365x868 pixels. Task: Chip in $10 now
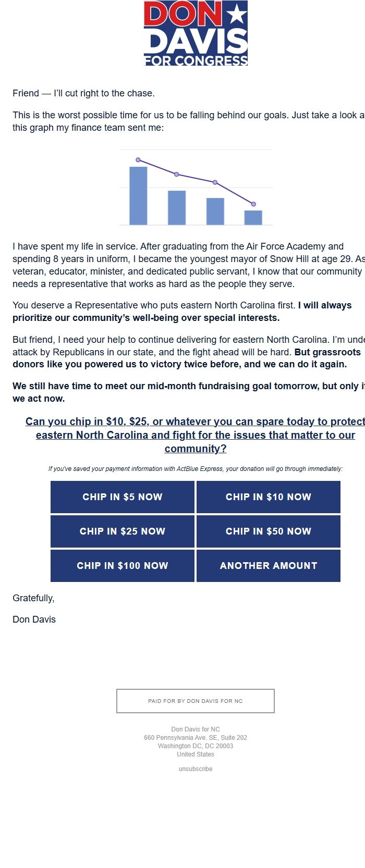269,497
